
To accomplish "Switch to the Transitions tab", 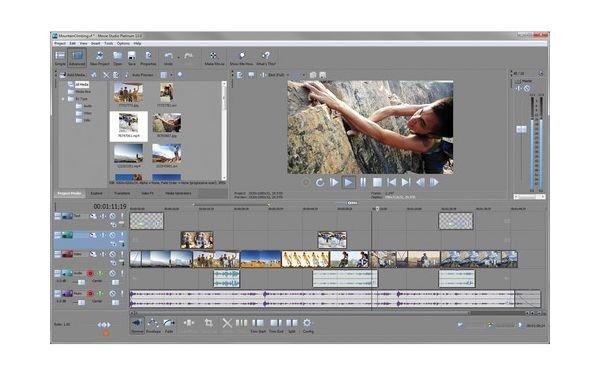I will [122, 194].
